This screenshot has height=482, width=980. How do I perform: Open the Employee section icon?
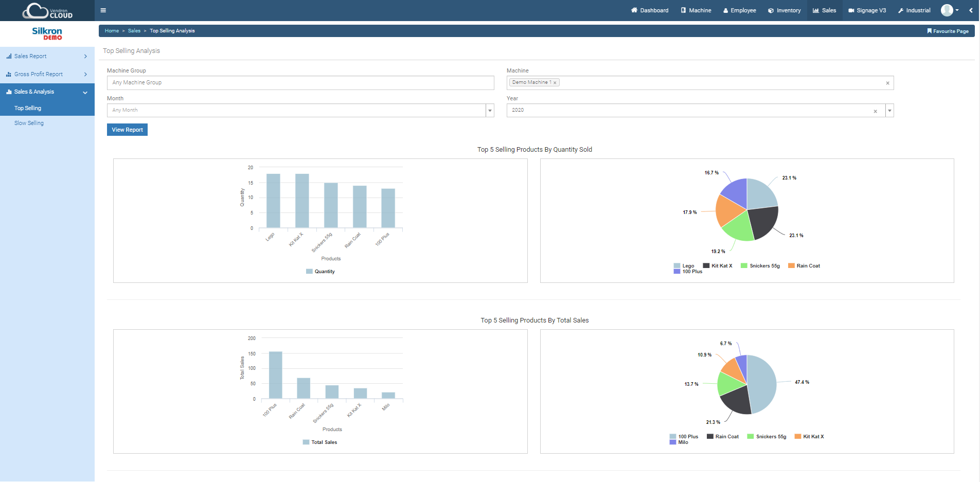(725, 10)
